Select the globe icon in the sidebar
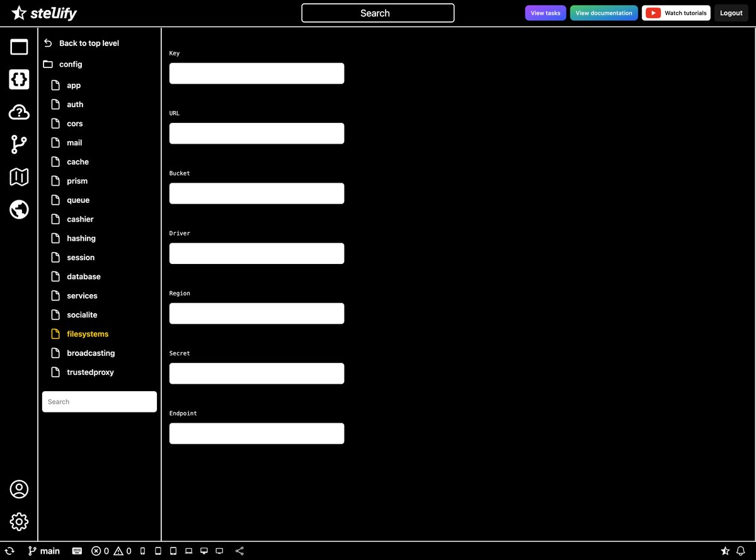Viewport: 756px width, 560px height. click(19, 209)
